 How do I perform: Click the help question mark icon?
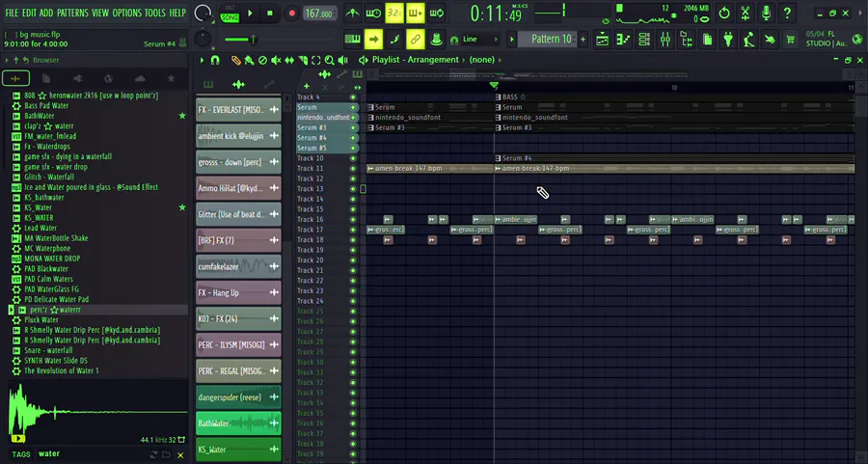click(787, 14)
